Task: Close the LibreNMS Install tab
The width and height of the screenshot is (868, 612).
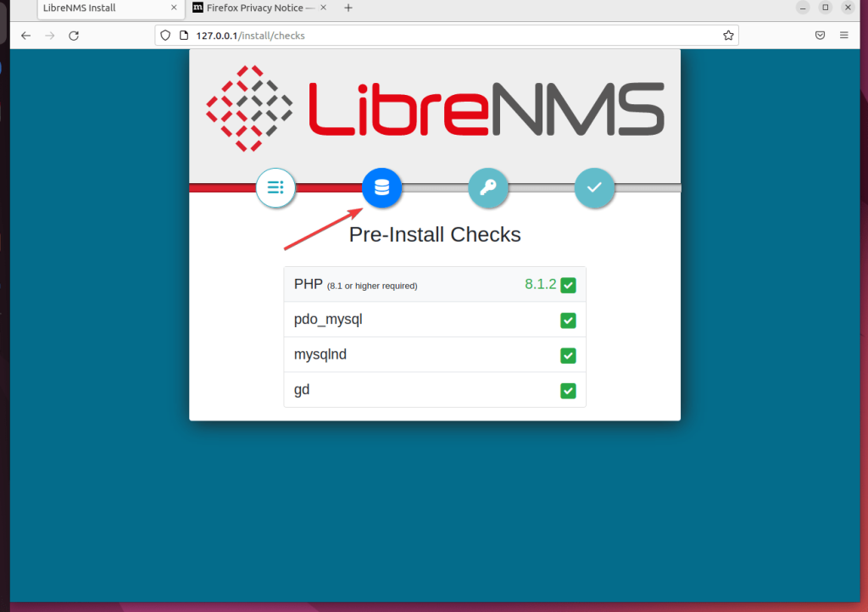Action: tap(174, 8)
